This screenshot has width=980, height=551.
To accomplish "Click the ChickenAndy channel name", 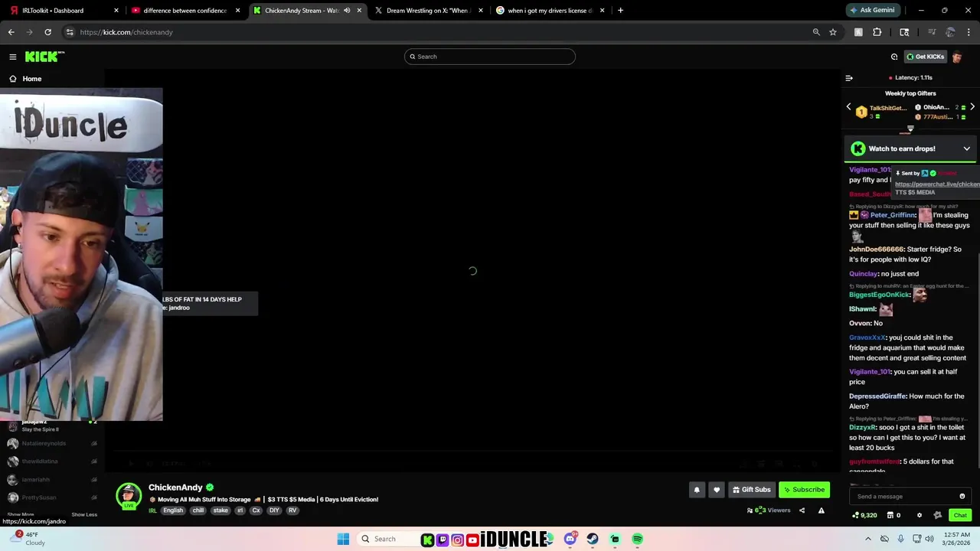I will coord(175,487).
